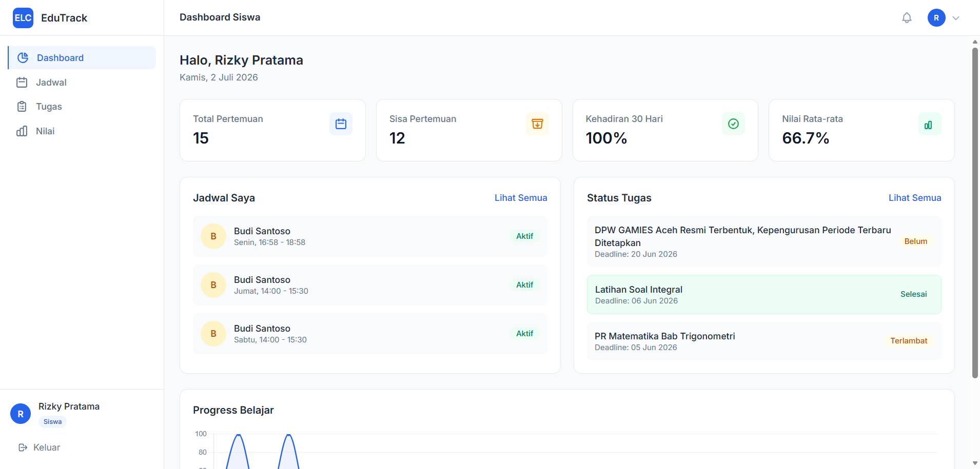980x469 pixels.
Task: Click the Status Tugas heading
Action: [x=619, y=198]
